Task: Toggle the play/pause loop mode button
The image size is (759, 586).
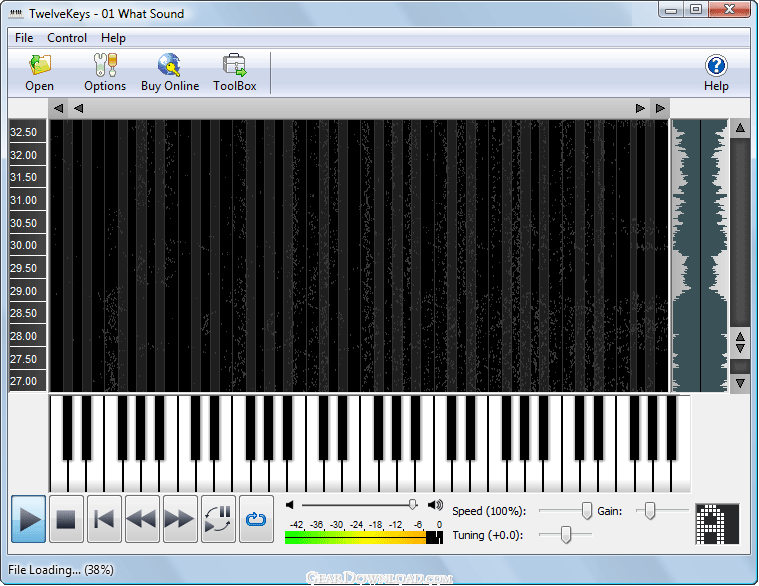Action: [218, 519]
